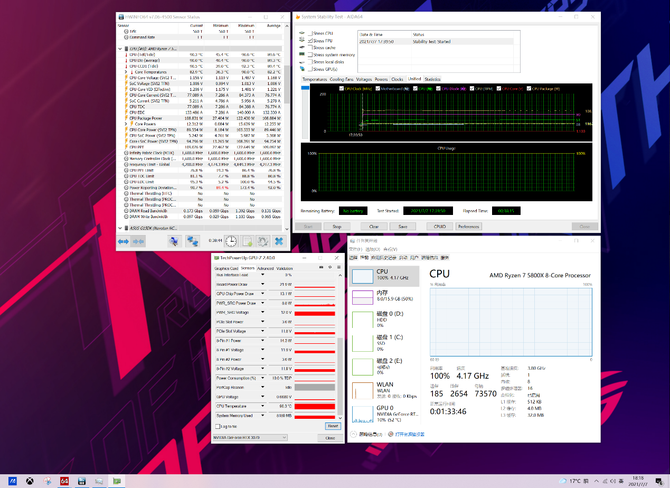Enable the Stress CPU checkbox

pos(311,33)
